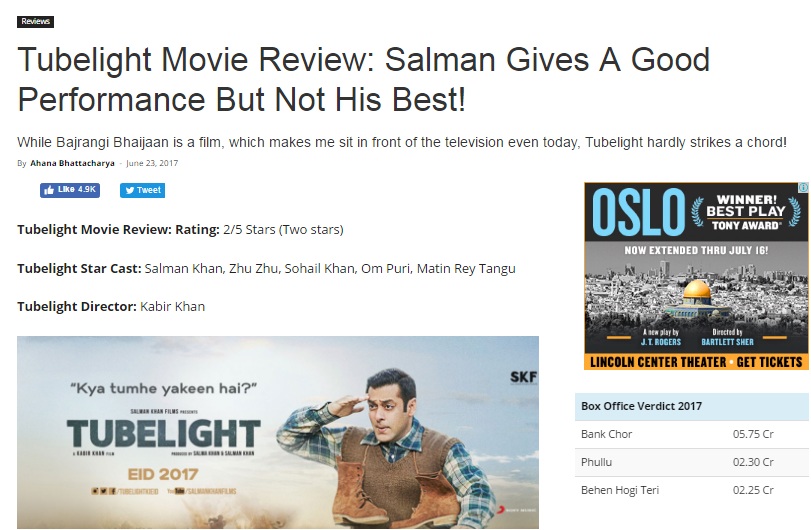Click the Lincoln Center Theater ad text
Image resolution: width=811 pixels, height=530 pixels.
(658, 362)
